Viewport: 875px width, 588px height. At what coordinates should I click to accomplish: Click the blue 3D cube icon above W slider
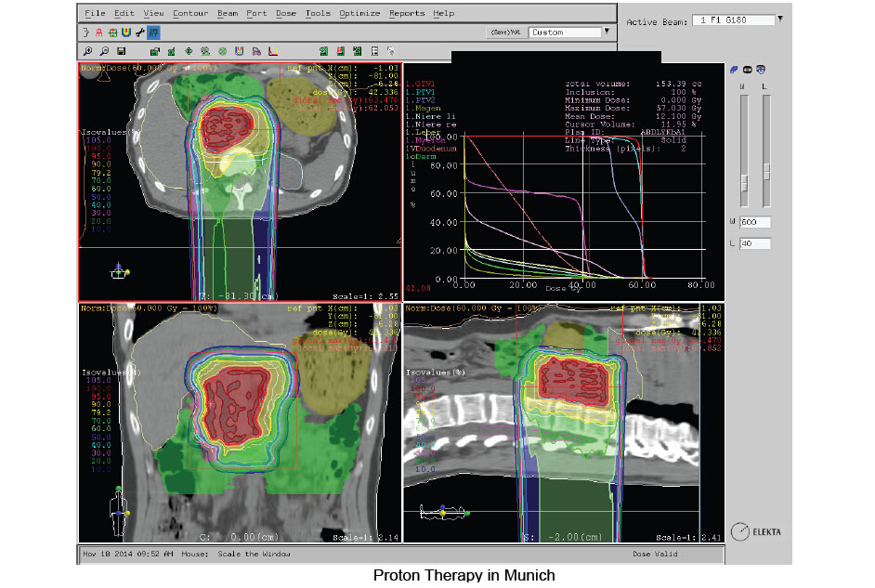[734, 70]
